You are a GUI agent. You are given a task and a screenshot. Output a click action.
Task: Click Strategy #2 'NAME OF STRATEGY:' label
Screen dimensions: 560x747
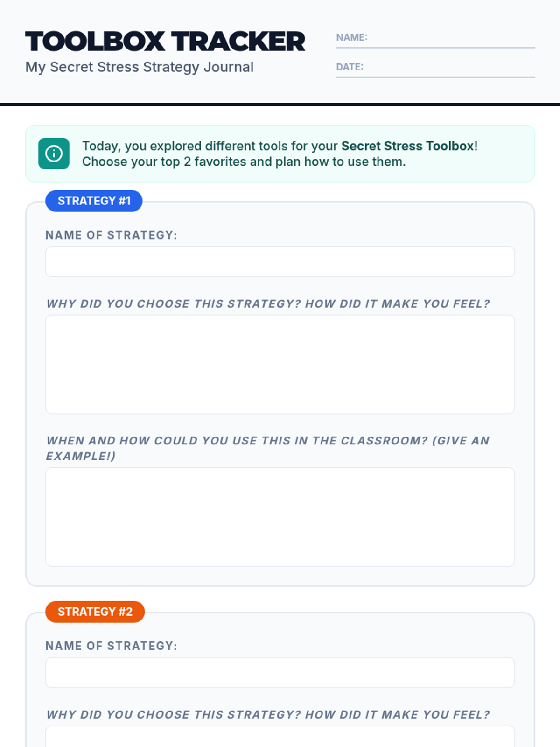[x=111, y=646]
